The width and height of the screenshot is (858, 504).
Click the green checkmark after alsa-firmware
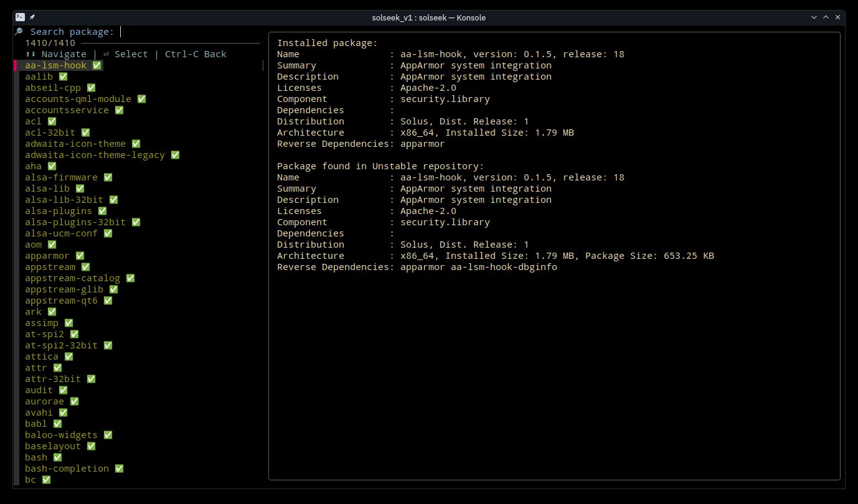click(108, 177)
